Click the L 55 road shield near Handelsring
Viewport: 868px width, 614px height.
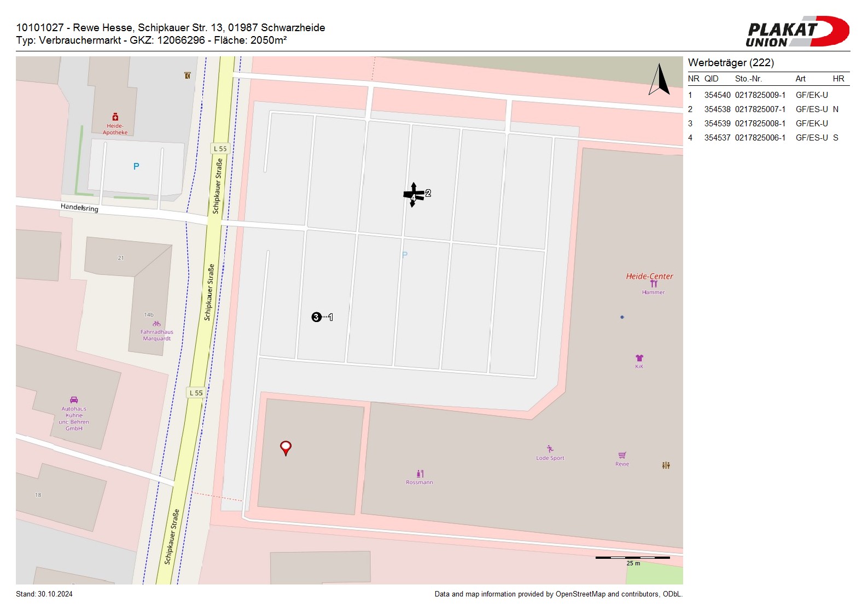[x=220, y=149]
